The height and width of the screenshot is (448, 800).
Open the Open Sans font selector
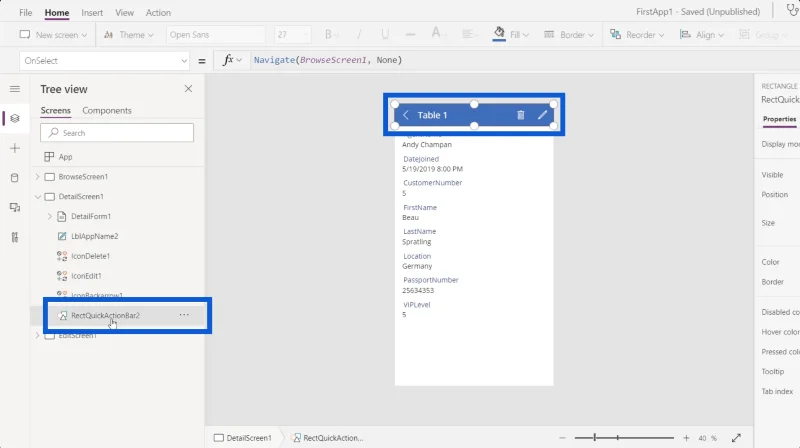[215, 35]
